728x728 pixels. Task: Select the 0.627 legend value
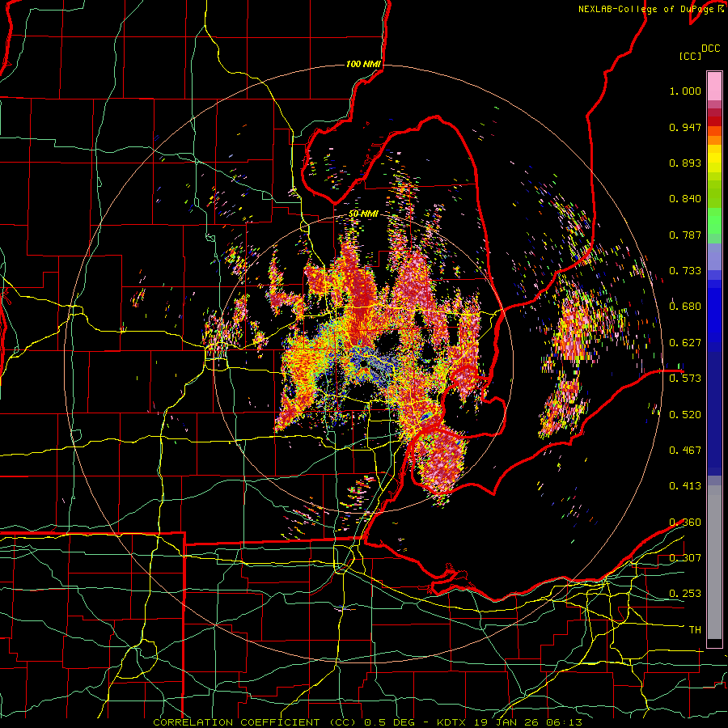[685, 343]
